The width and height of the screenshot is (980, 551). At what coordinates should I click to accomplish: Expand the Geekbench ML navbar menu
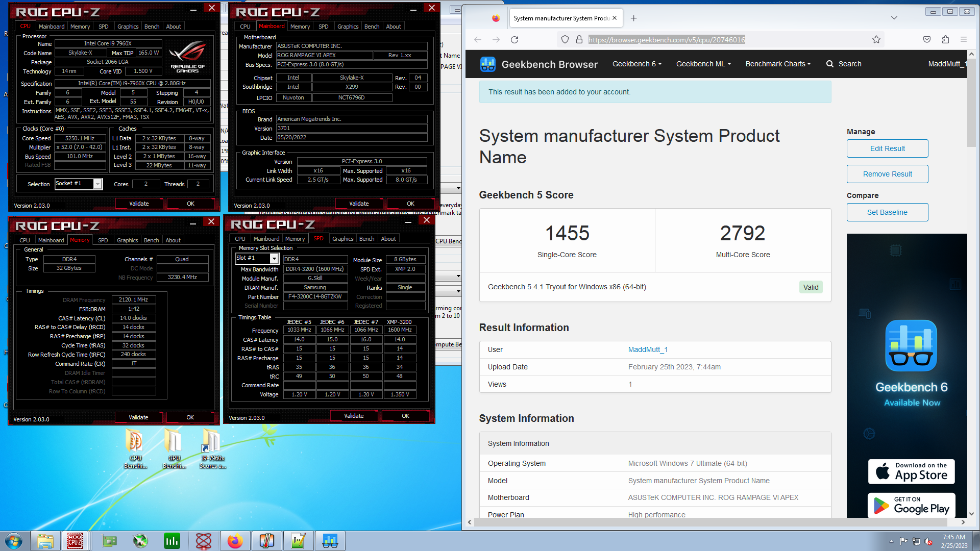coord(703,64)
